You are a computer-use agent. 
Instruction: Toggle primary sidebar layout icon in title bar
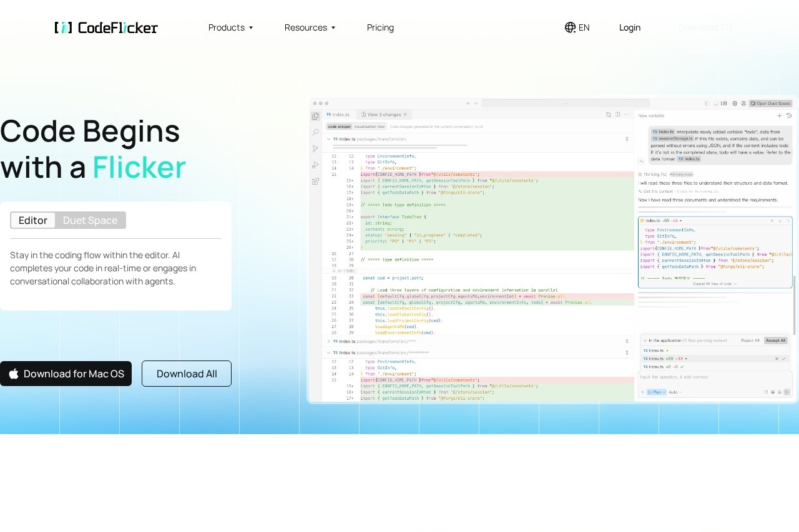click(x=707, y=104)
